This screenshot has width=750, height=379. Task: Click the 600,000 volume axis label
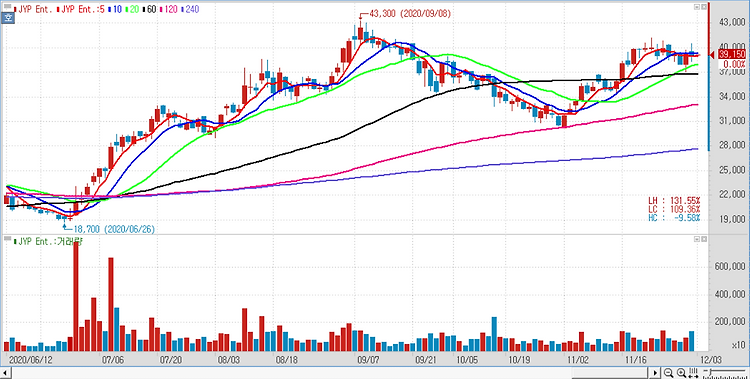[730, 267]
